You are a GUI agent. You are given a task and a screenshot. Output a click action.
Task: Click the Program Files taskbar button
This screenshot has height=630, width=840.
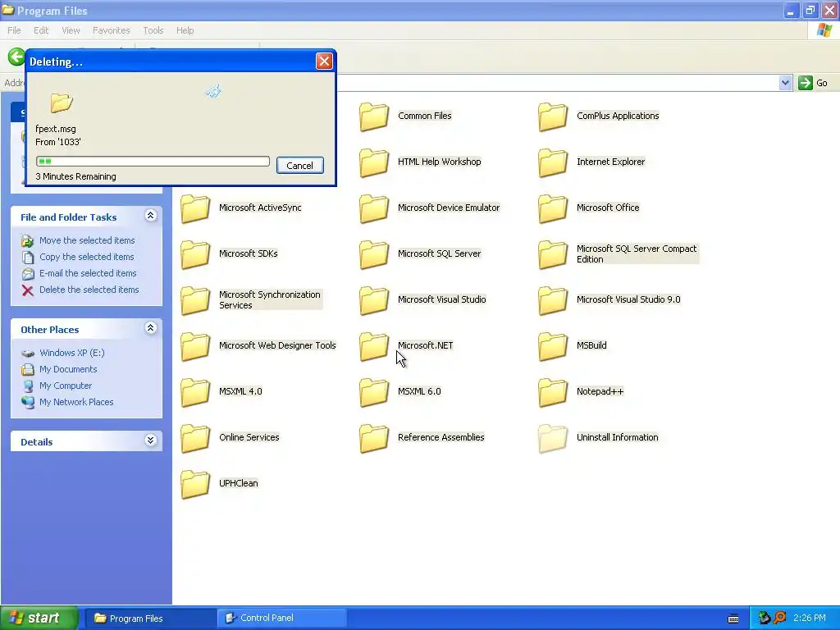click(151, 619)
